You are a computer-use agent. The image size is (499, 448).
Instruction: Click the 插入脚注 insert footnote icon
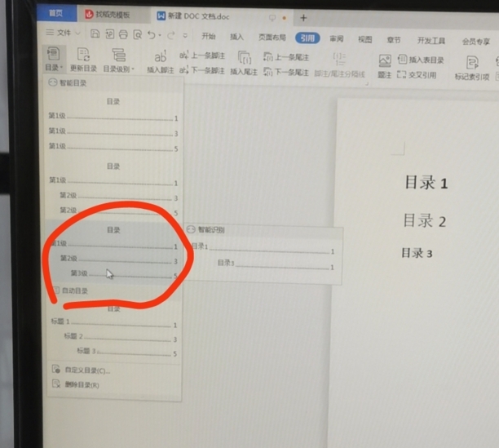click(x=160, y=56)
